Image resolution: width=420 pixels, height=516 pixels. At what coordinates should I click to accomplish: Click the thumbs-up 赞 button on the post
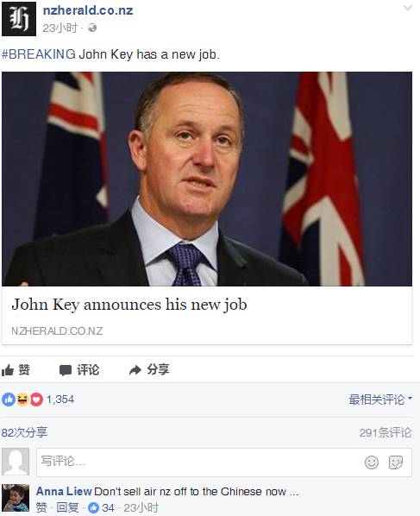coord(16,370)
